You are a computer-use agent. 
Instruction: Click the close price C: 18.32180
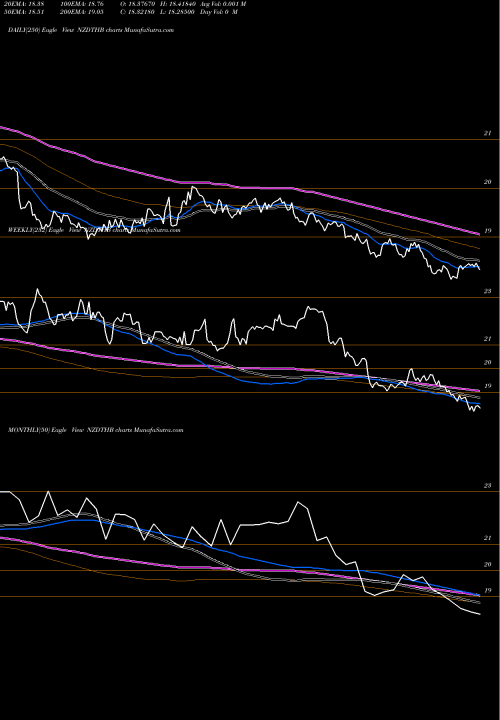pyautogui.click(x=137, y=12)
